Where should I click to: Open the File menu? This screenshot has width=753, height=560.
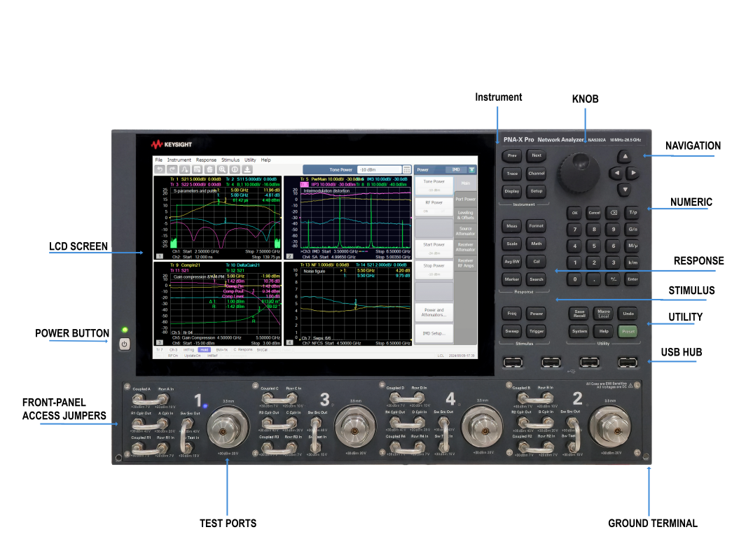pos(158,160)
